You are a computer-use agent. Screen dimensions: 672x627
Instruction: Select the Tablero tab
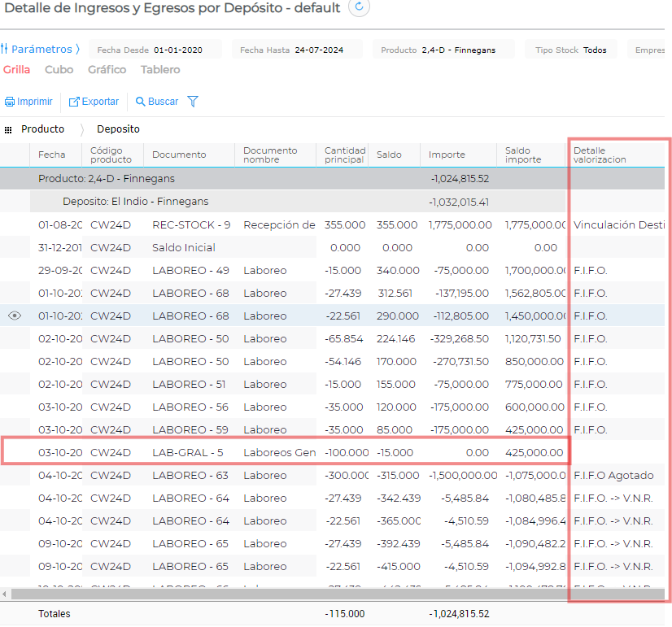160,70
